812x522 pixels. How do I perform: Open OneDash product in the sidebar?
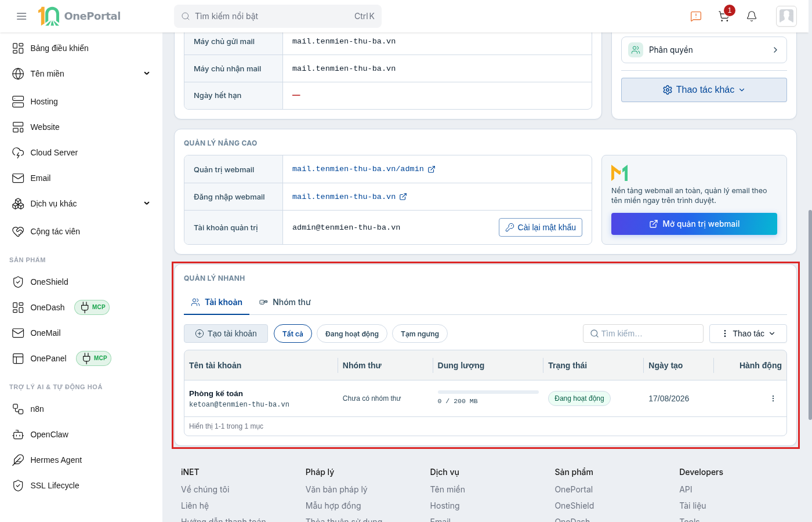[x=47, y=307]
